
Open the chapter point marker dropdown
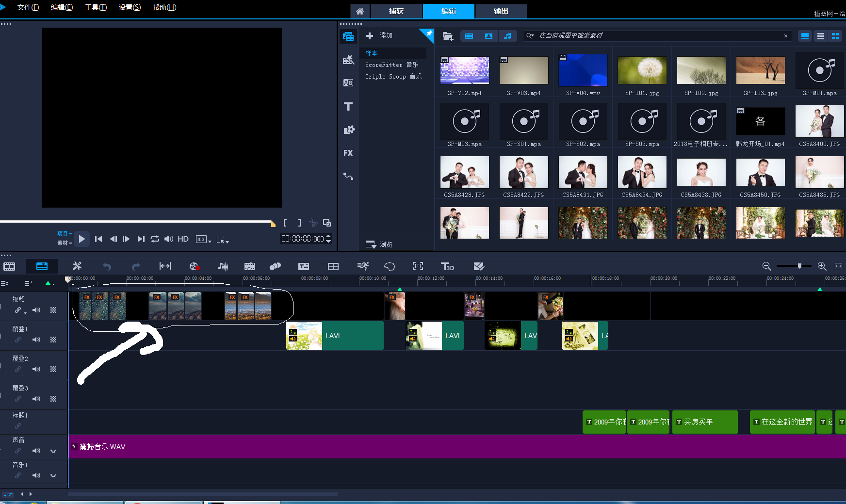pos(50,283)
